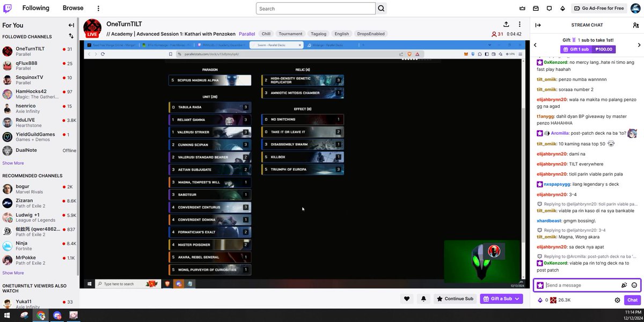
Task: Open HamHocks42 channel in sidebar
Action: click(38, 94)
